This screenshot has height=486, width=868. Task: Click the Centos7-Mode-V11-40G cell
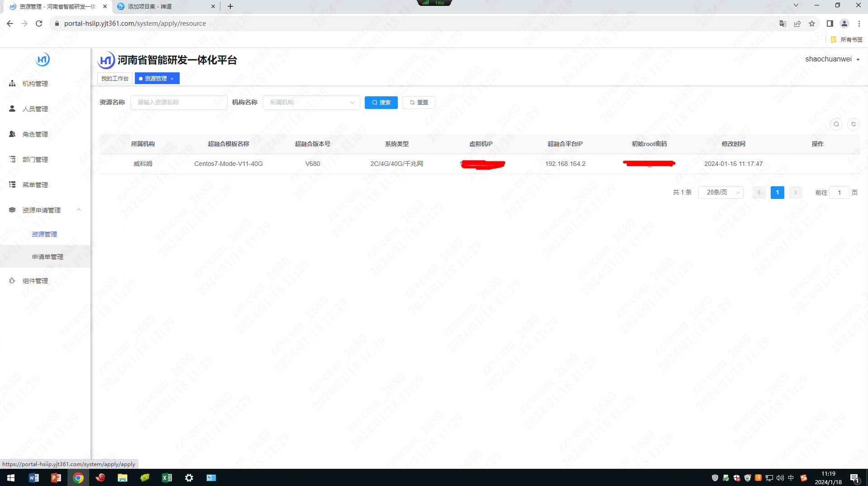(x=229, y=164)
